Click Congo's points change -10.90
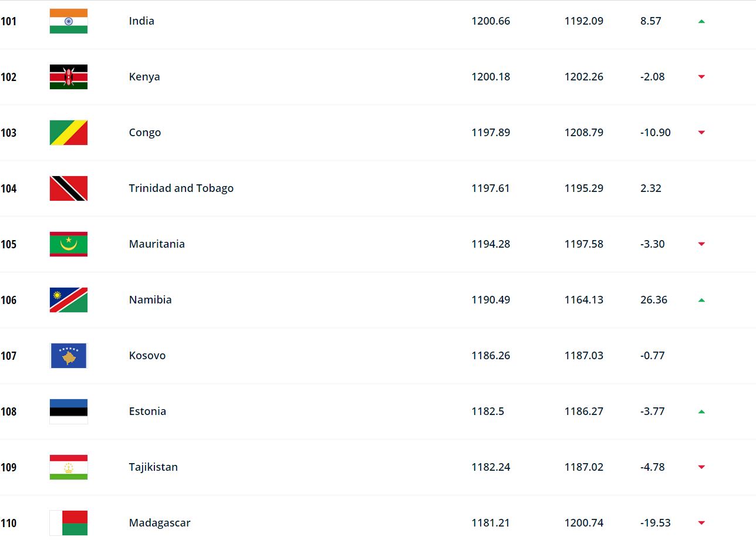The height and width of the screenshot is (550, 756). 656,133
